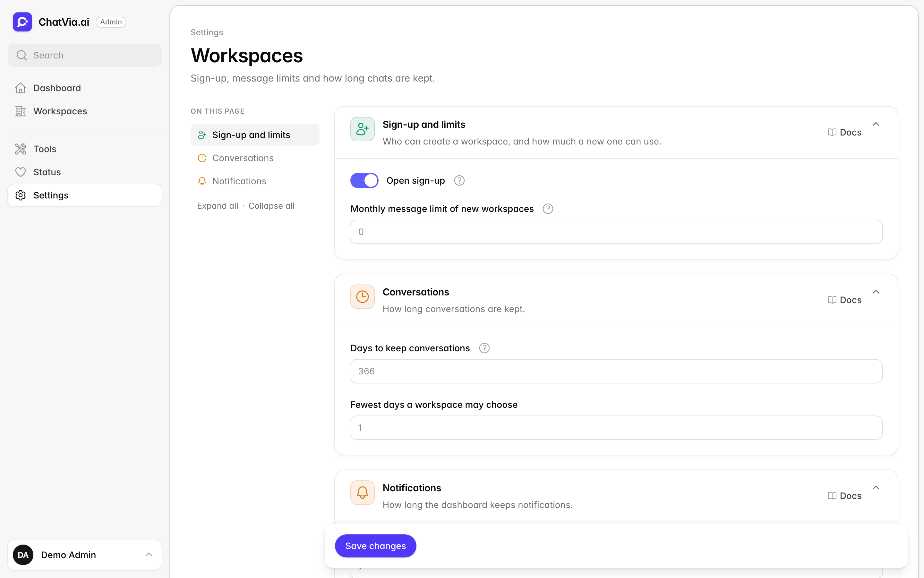This screenshot has width=924, height=578.
Task: Open the Demo Admin account menu chevron
Action: pyautogui.click(x=149, y=555)
